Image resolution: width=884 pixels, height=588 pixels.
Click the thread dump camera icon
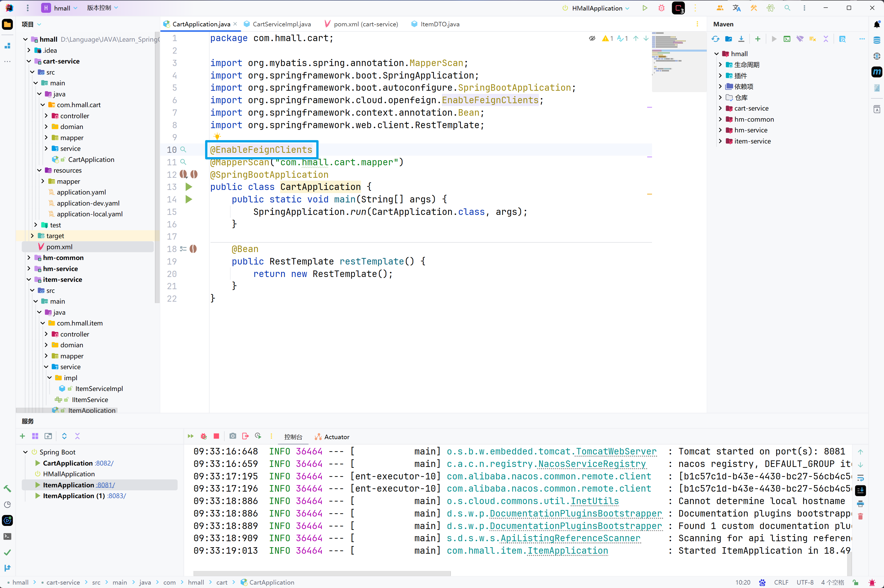pyautogui.click(x=233, y=436)
